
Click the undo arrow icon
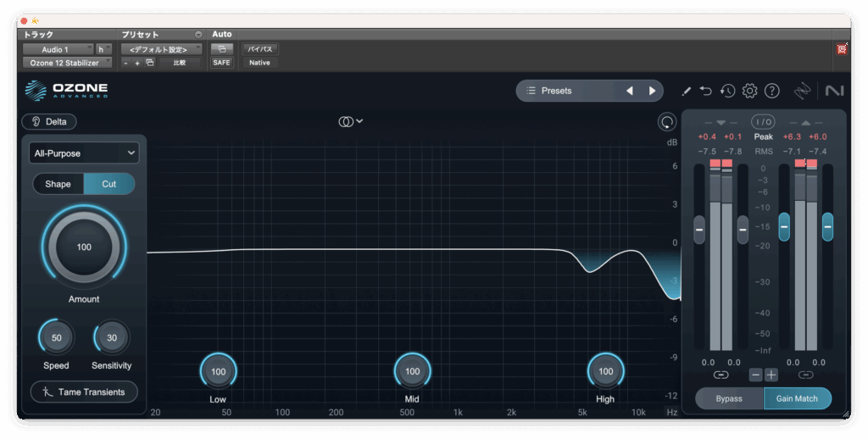coord(706,91)
